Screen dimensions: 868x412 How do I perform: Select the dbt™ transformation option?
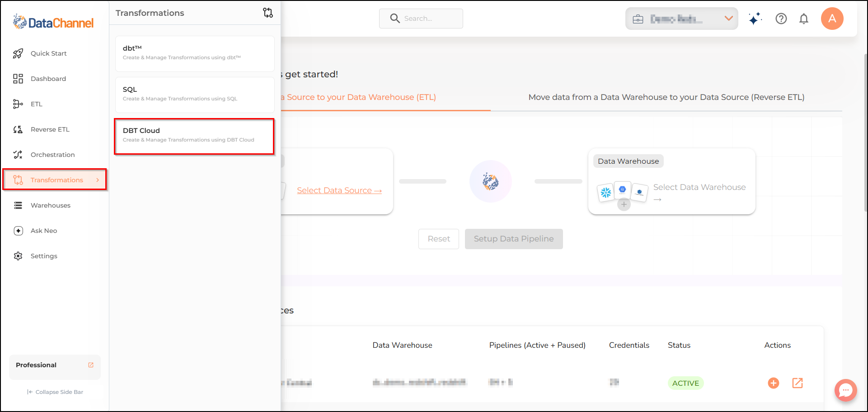click(x=195, y=53)
